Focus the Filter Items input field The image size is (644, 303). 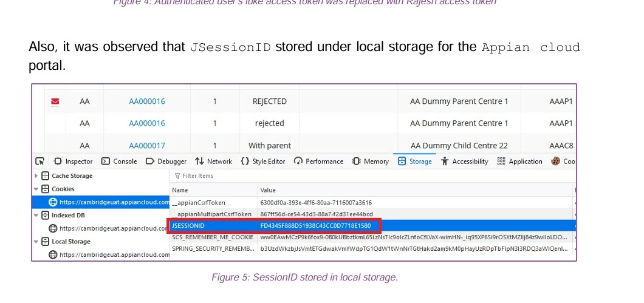372,175
